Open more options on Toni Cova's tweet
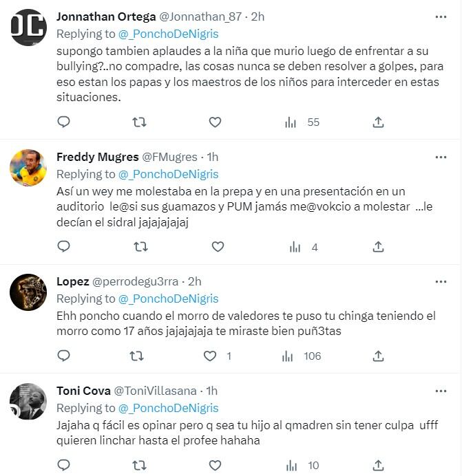Screen dimensions: 462x476 pos(441,391)
